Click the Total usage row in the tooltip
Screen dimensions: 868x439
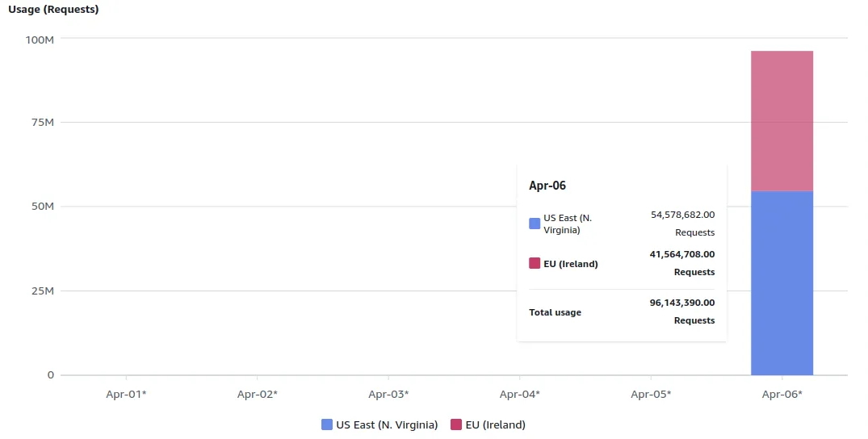(x=556, y=312)
